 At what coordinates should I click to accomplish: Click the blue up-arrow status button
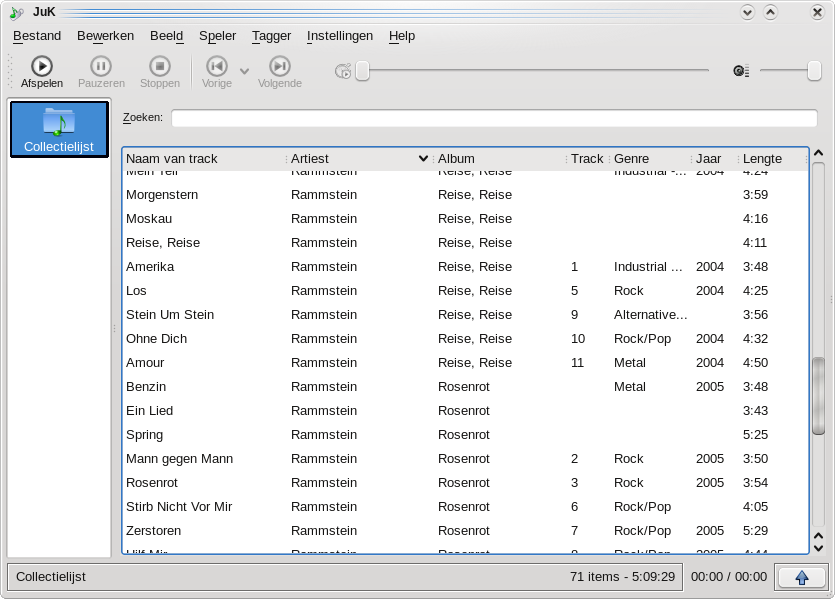point(801,577)
